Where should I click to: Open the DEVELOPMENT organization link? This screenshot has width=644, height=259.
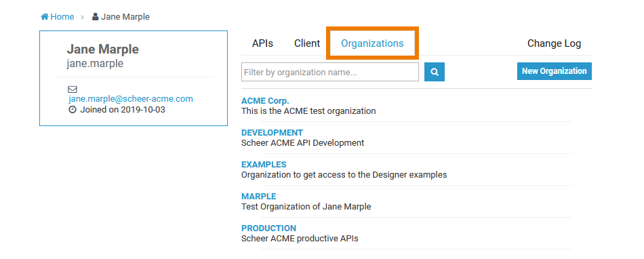(x=272, y=133)
